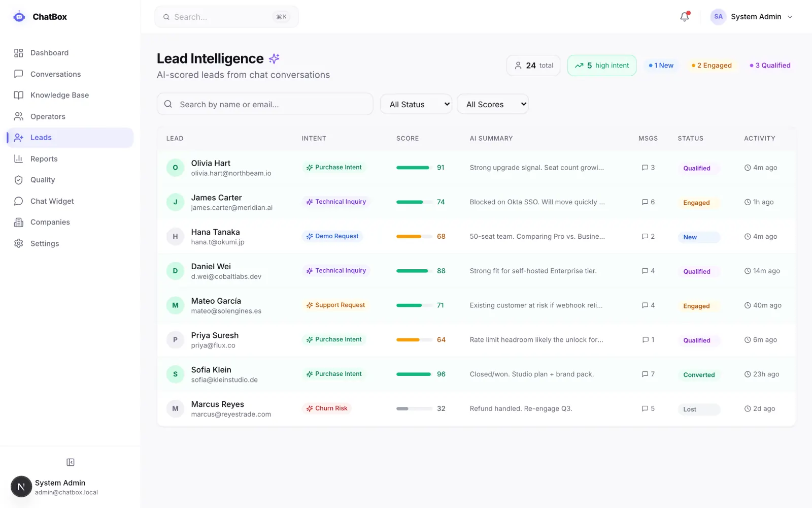Toggle the 2 Engaged status filter

(x=712, y=66)
